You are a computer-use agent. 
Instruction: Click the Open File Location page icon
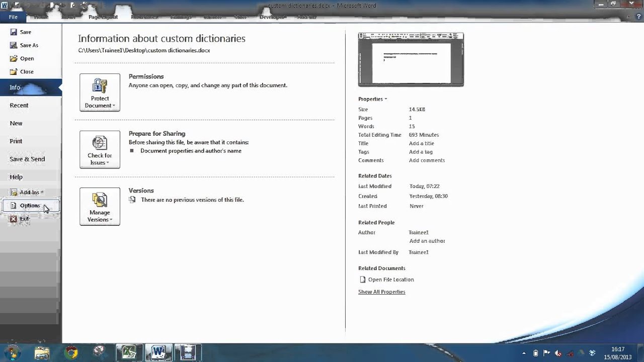tap(362, 280)
